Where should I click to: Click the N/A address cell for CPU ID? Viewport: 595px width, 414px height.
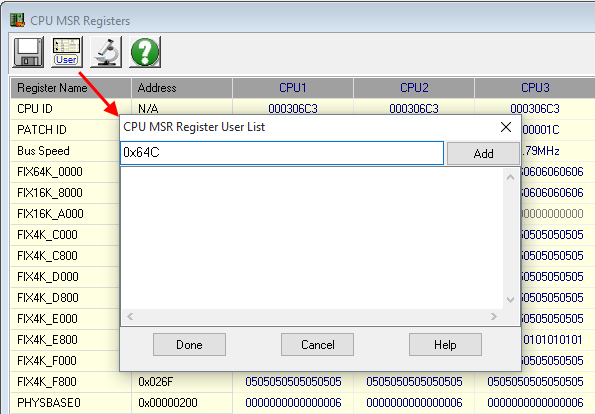point(148,109)
